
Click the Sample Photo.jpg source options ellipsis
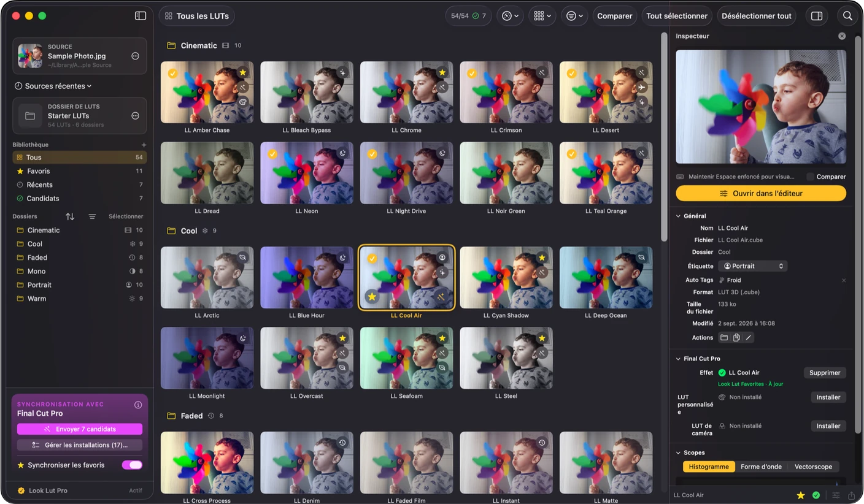(136, 56)
